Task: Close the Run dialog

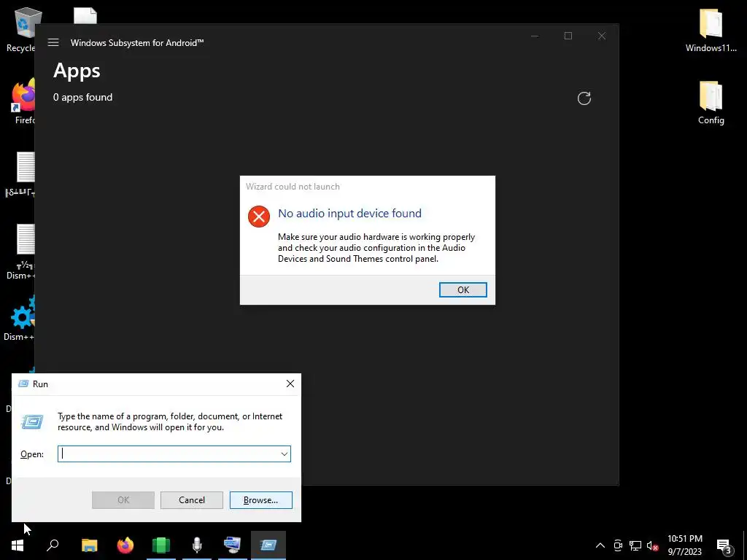Action: click(290, 384)
